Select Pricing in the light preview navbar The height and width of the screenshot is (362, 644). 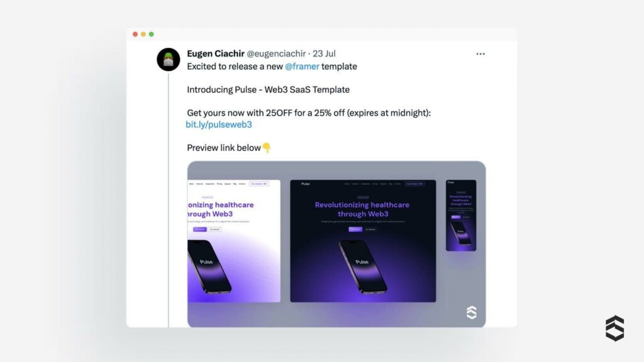coord(219,184)
